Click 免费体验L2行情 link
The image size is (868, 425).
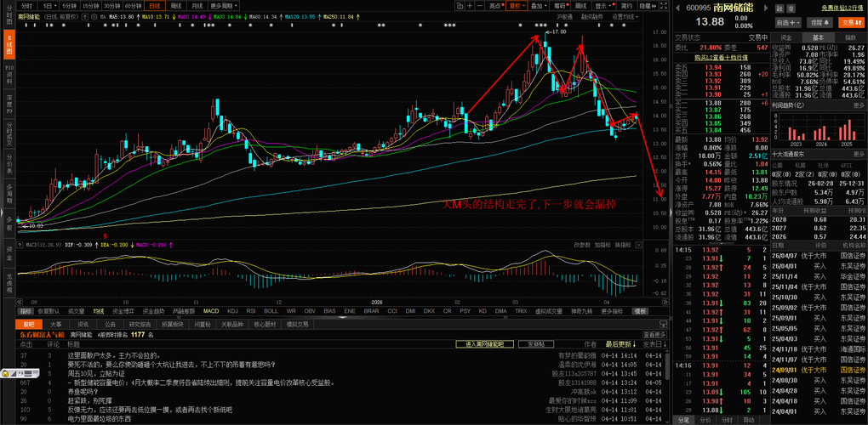(x=842, y=8)
